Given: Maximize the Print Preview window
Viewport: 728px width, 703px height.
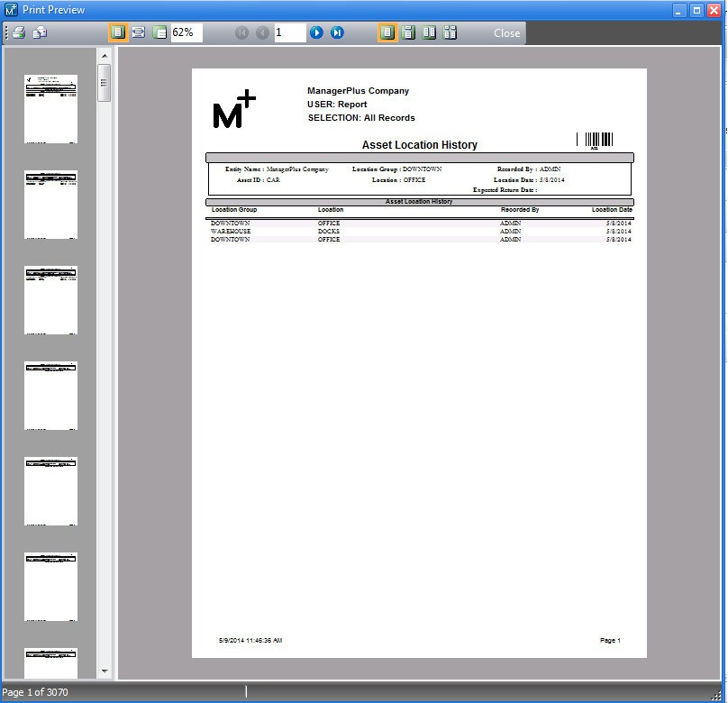Looking at the screenshot, I should point(696,10).
